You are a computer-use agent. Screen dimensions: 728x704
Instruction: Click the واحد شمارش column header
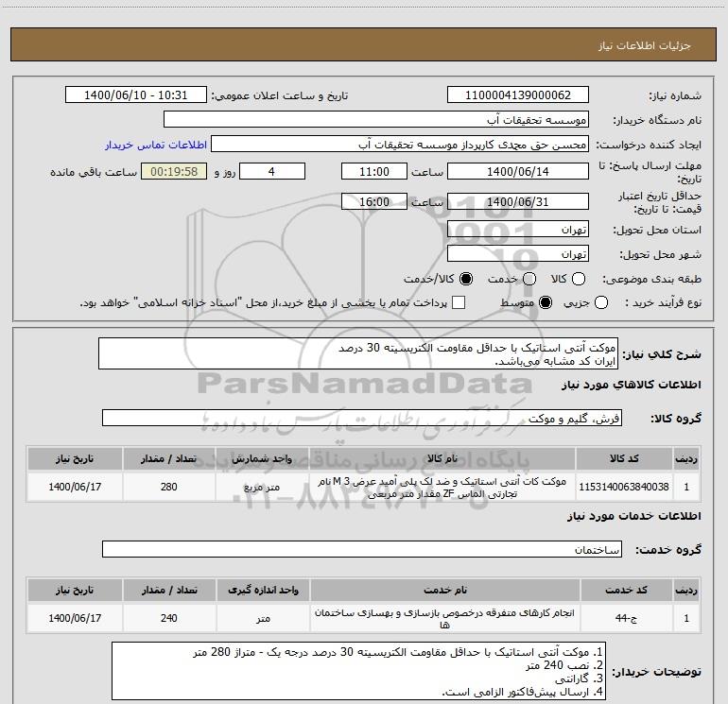(x=262, y=458)
